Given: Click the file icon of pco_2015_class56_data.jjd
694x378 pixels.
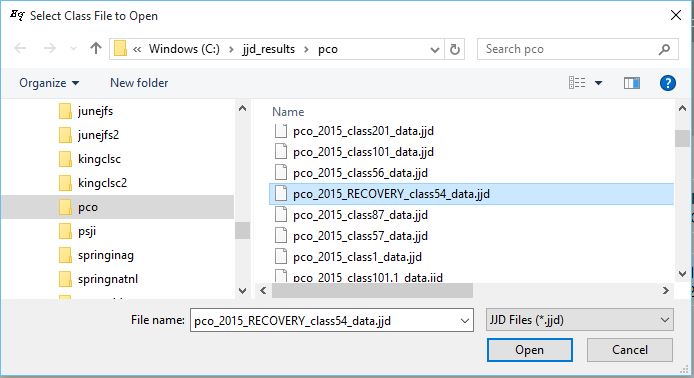Looking at the screenshot, I should pyautogui.click(x=281, y=173).
